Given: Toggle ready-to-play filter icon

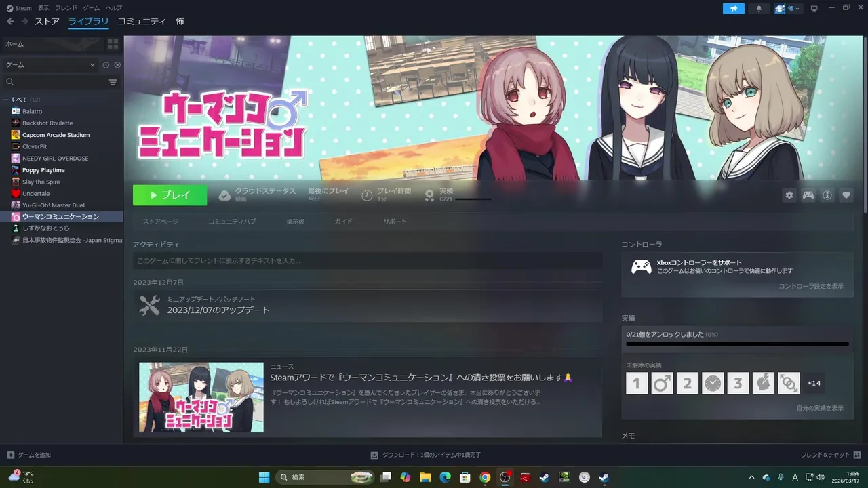Looking at the screenshot, I should pos(117,65).
